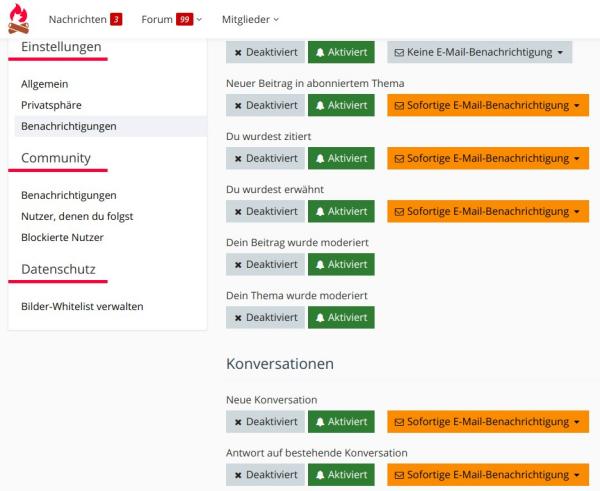This screenshot has width=600, height=491.
Task: Enable 'Dein Beitrag wurde moderiert' notification
Action: coord(341,264)
